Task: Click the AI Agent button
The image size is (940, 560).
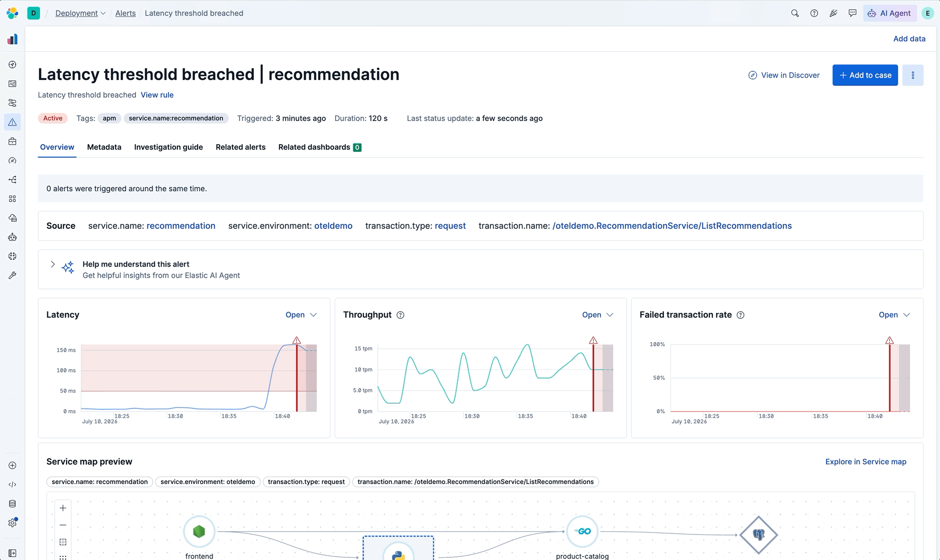Action: point(889,13)
